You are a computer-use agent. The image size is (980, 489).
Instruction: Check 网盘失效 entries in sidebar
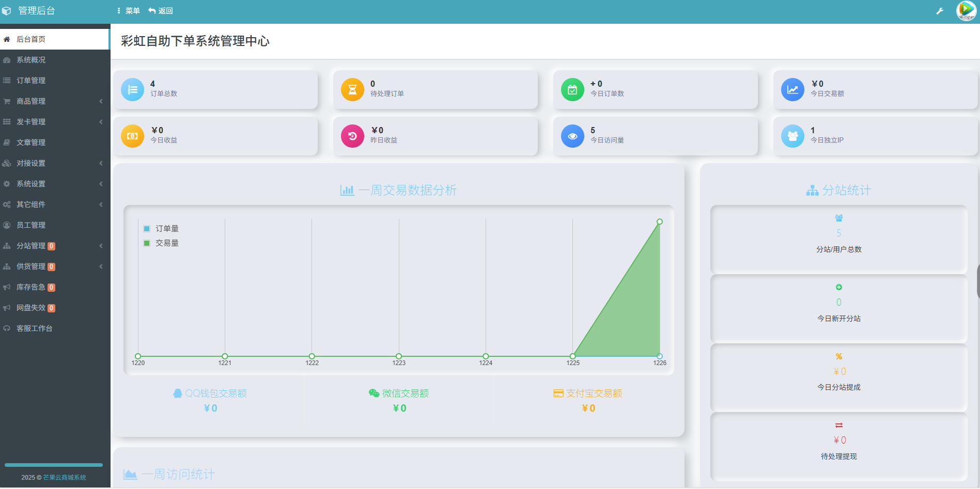[x=31, y=307]
